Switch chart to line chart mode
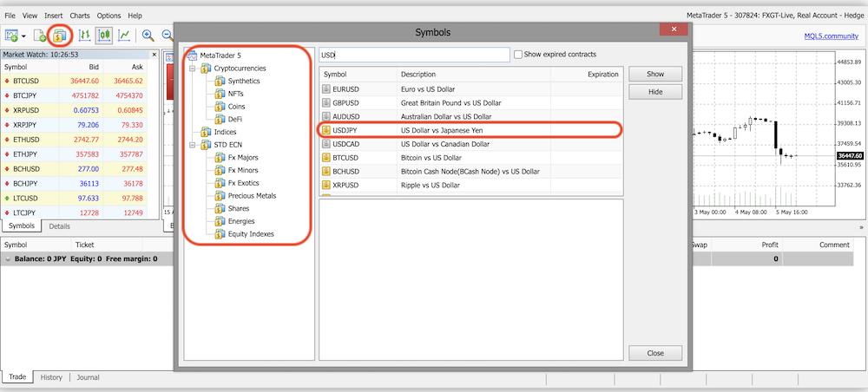868x392 pixels. pos(124,36)
